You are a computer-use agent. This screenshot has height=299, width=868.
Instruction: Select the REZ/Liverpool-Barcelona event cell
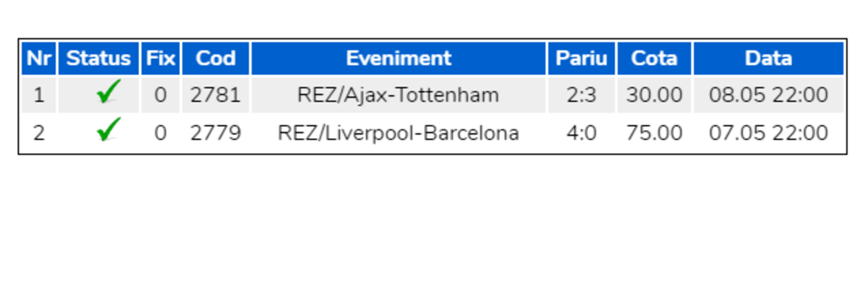pos(398,133)
